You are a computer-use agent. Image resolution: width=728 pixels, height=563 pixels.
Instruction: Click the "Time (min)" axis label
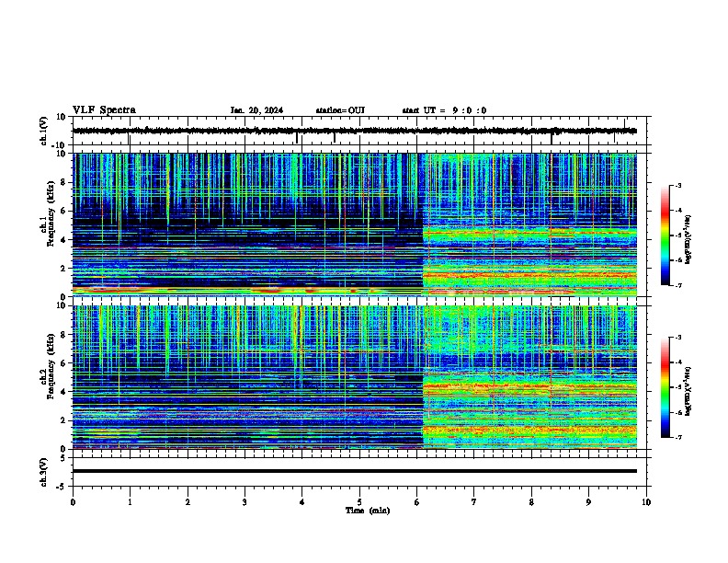[368, 511]
